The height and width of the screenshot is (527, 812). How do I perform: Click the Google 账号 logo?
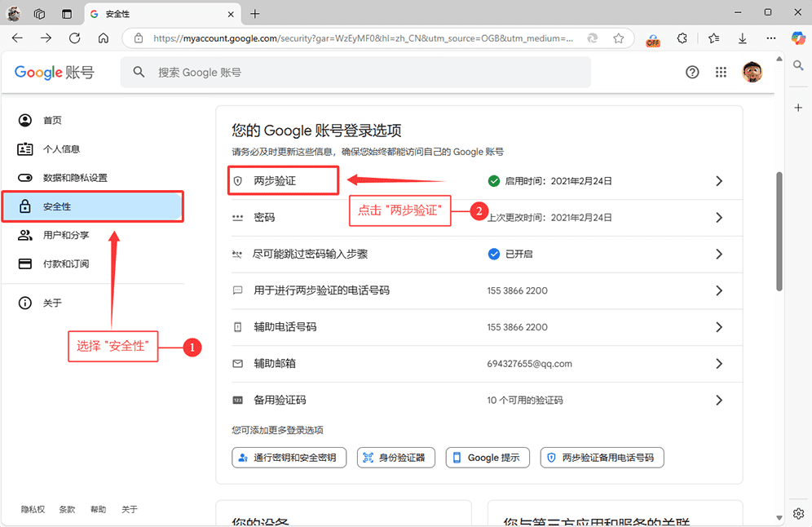(55, 72)
